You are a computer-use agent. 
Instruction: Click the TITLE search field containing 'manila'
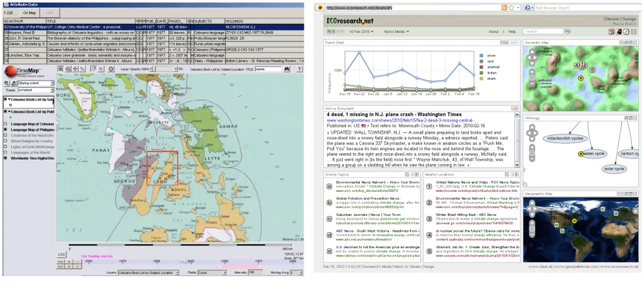pos(268,69)
